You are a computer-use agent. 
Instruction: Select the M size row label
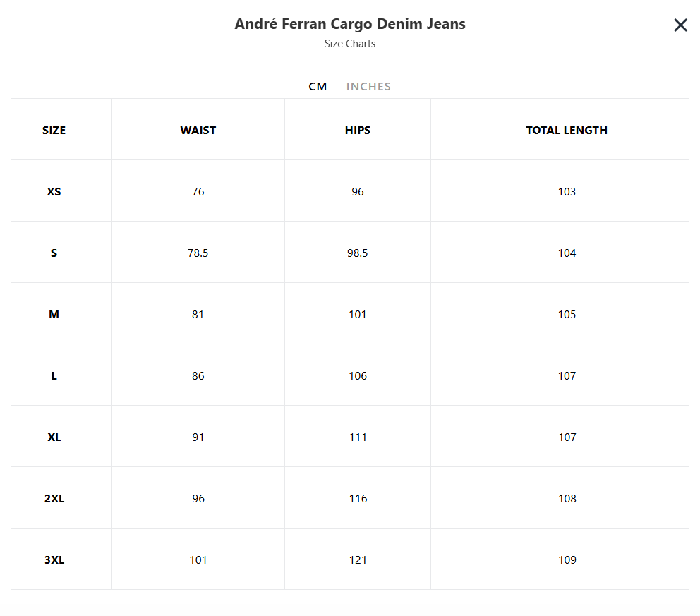(x=54, y=314)
